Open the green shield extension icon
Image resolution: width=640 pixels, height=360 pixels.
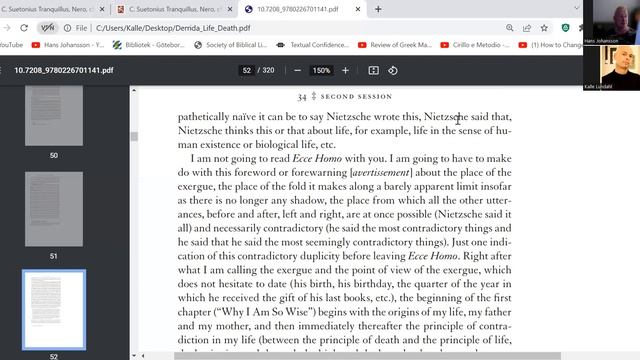point(565,28)
